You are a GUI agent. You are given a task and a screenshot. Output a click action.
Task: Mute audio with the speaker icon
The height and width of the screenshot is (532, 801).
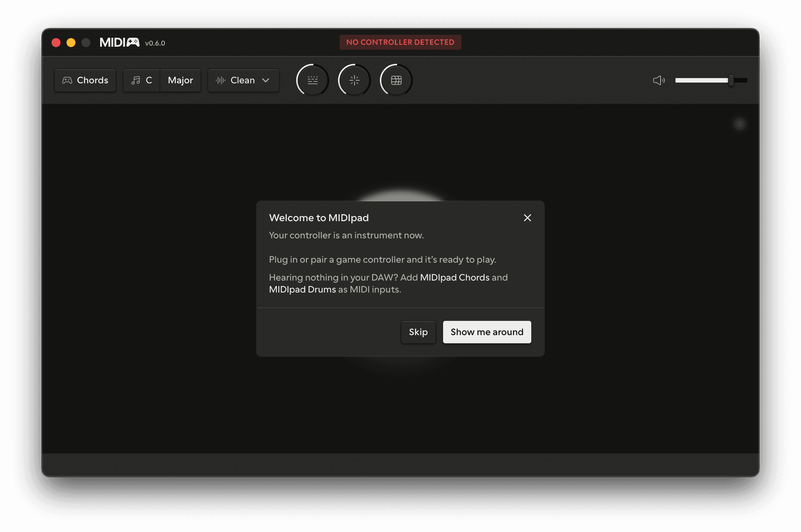tap(659, 80)
